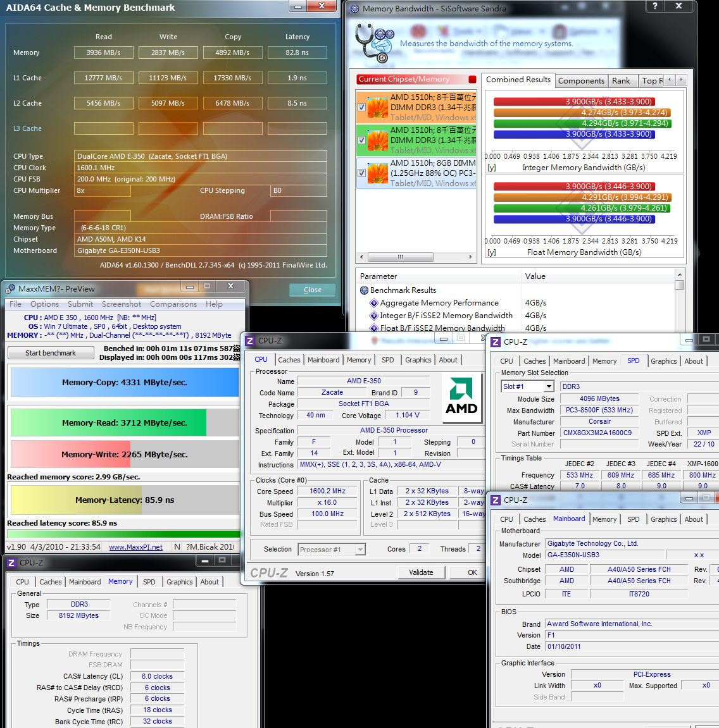Screen dimensions: 719x728
Task: Open Screenshot menu in MaxxMEM
Action: click(122, 304)
